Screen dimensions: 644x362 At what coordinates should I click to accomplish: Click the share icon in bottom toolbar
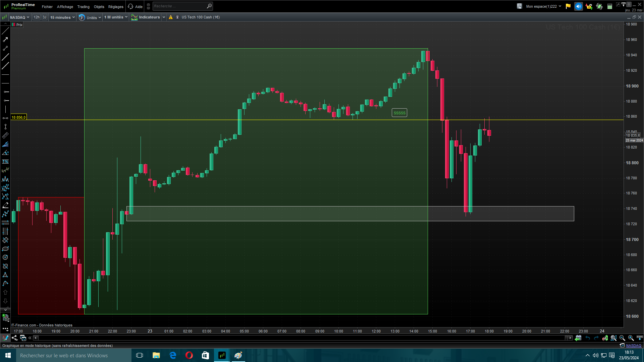pos(14,338)
